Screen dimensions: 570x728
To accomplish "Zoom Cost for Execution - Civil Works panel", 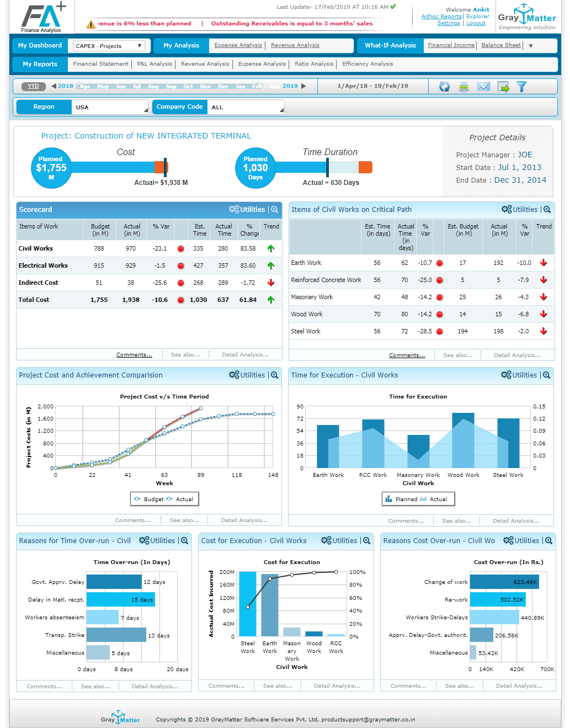I will 366,540.
